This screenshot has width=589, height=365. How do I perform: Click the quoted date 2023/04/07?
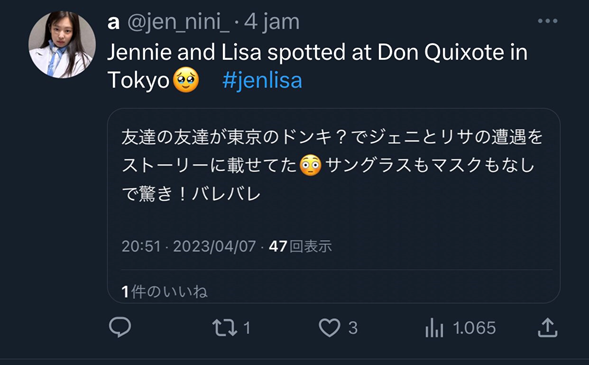[x=214, y=247]
